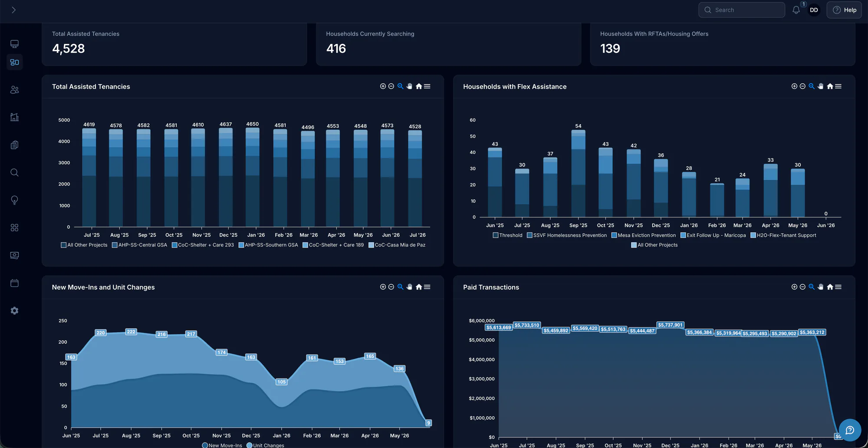Open the magnifier search icon in the sidebar
Viewport: 868px width, 448px height.
pyautogui.click(x=14, y=172)
